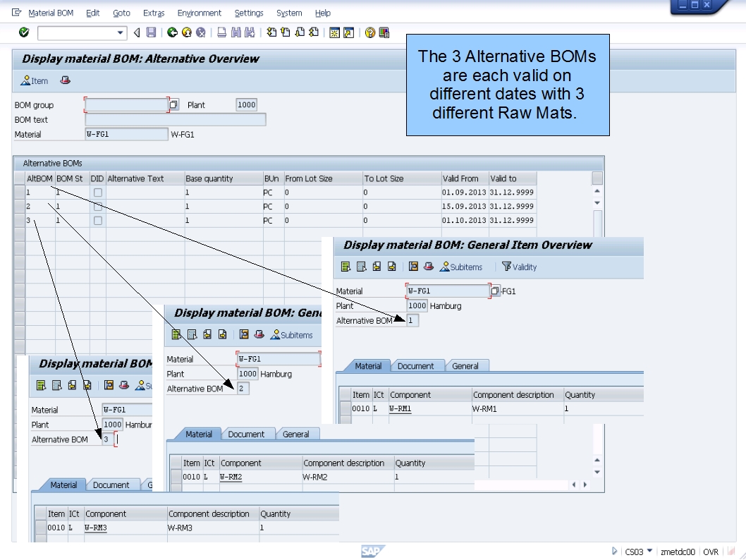Viewport: 746px width, 560px height.
Task: Click the First Page icon
Action: point(271,32)
